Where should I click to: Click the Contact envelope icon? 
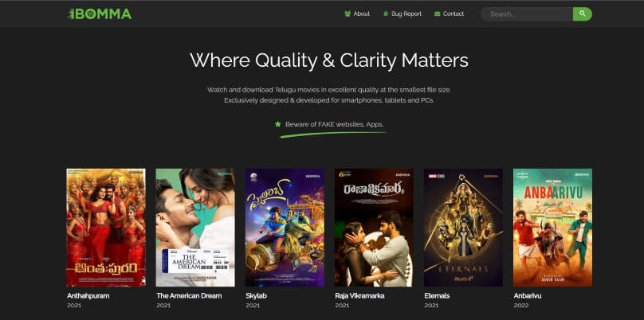(x=437, y=14)
